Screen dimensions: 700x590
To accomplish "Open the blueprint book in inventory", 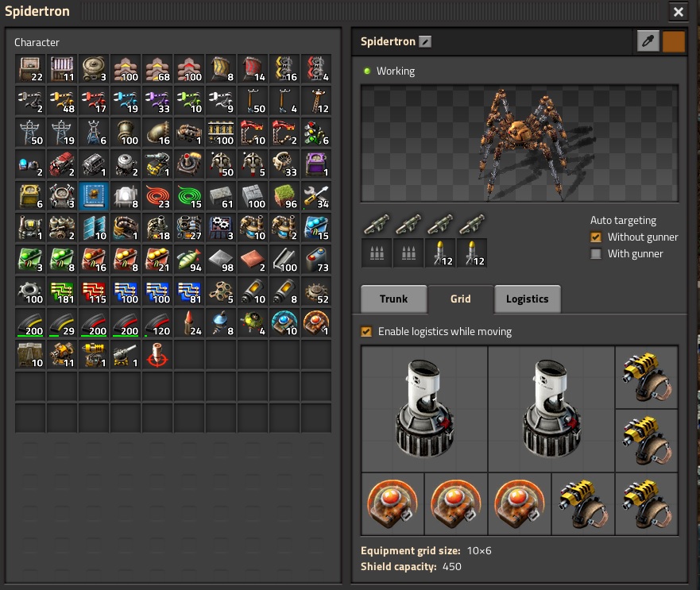I will pyautogui.click(x=94, y=196).
